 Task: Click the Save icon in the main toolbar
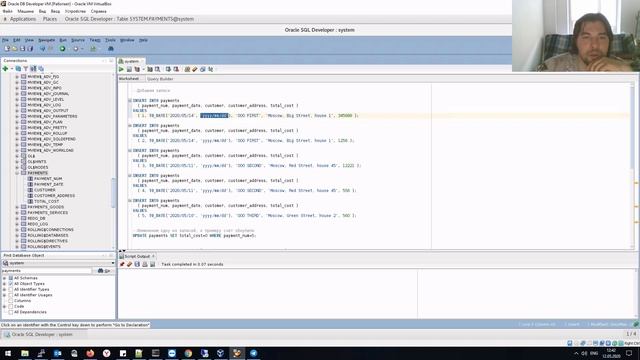pos(22,49)
